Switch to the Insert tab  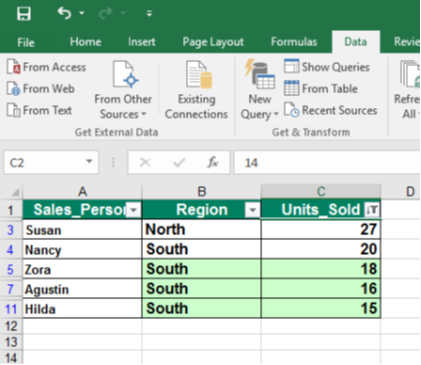[x=142, y=42]
